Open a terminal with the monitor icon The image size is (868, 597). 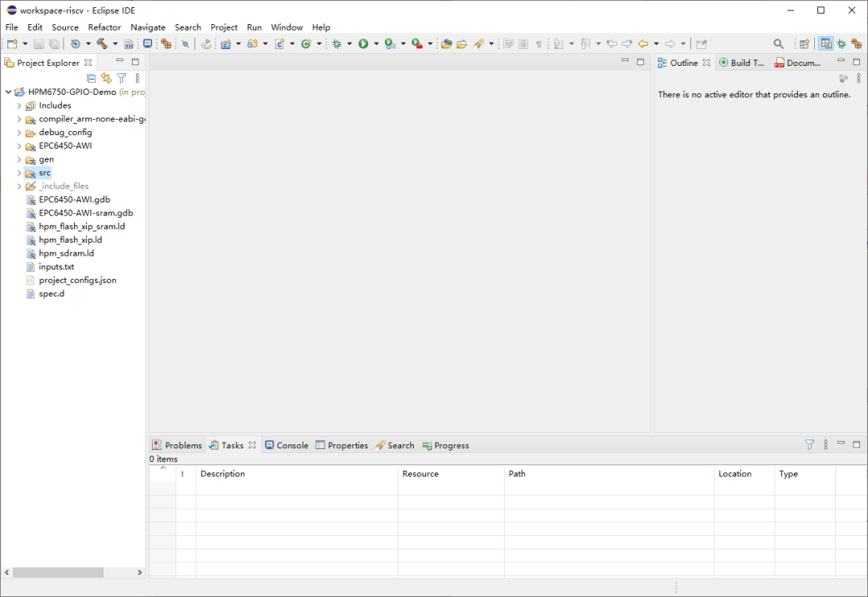click(147, 43)
